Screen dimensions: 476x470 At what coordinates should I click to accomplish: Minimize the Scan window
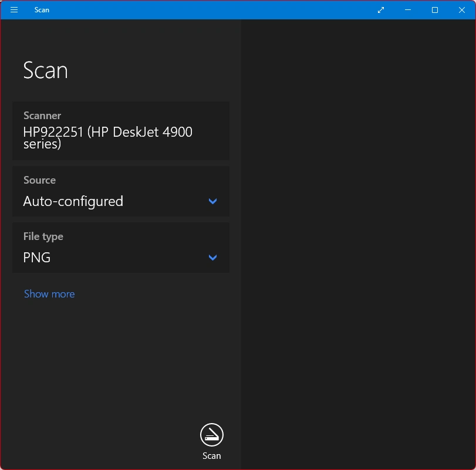(x=408, y=10)
